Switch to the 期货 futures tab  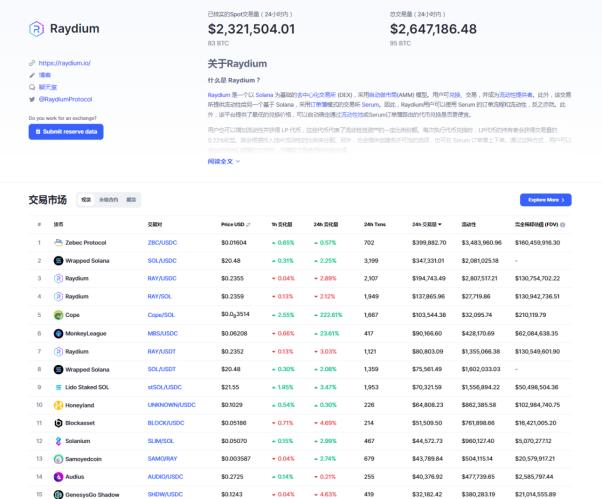[x=131, y=200]
